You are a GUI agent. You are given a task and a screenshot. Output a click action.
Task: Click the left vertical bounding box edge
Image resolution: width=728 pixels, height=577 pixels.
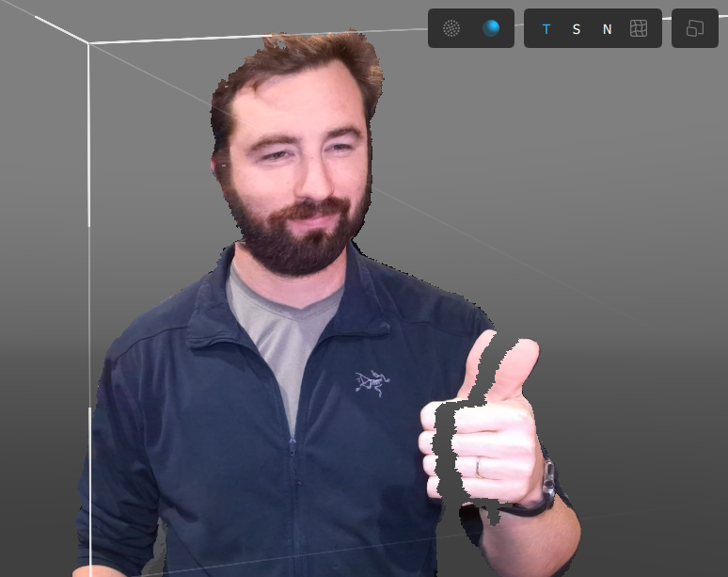[89, 282]
